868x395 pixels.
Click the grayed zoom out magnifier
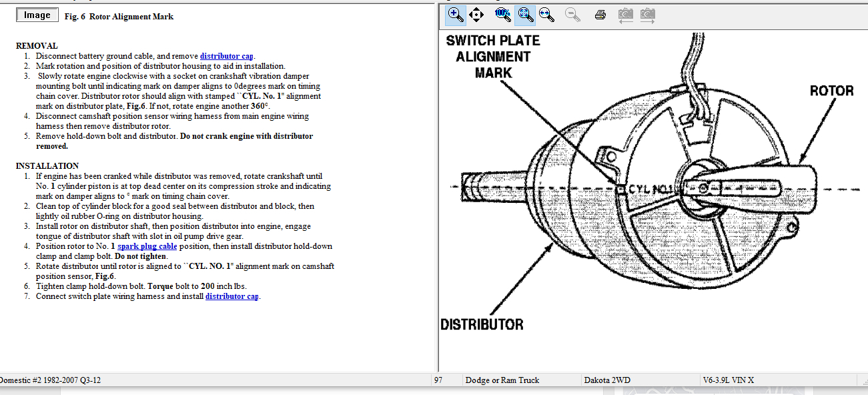click(x=572, y=14)
